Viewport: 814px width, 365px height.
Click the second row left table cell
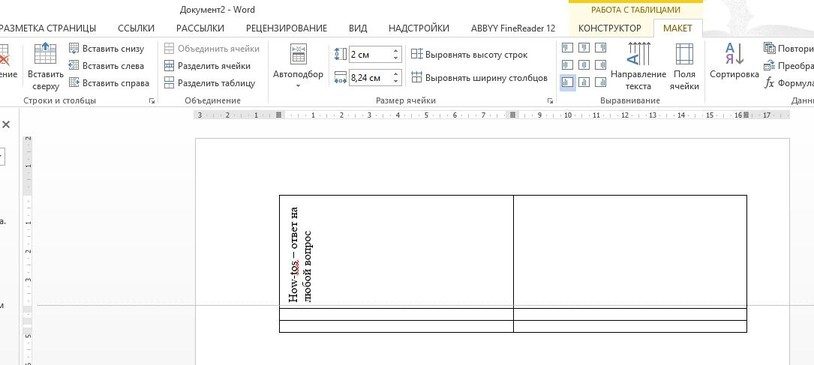(396, 314)
